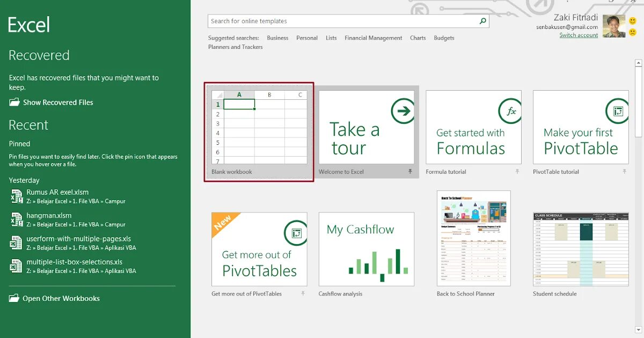Click the green arrow circle on Take a tour
The image size is (644, 338).
[x=402, y=111]
